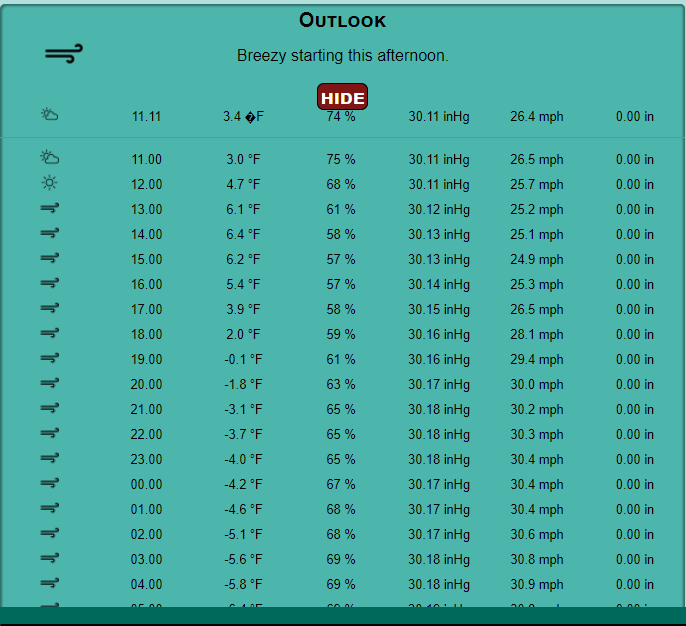Click the 30.6 mph wind value
This screenshot has height=626, width=686.
tap(537, 534)
